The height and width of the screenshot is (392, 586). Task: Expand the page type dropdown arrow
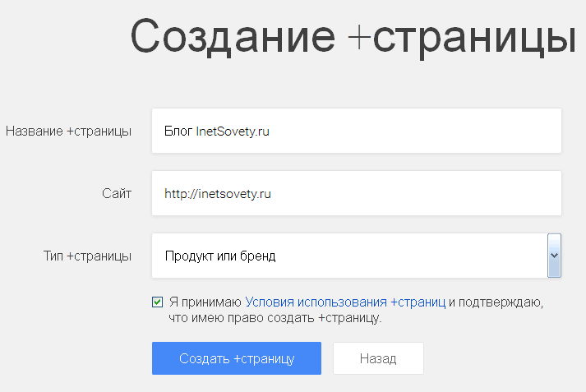pyautogui.click(x=554, y=256)
